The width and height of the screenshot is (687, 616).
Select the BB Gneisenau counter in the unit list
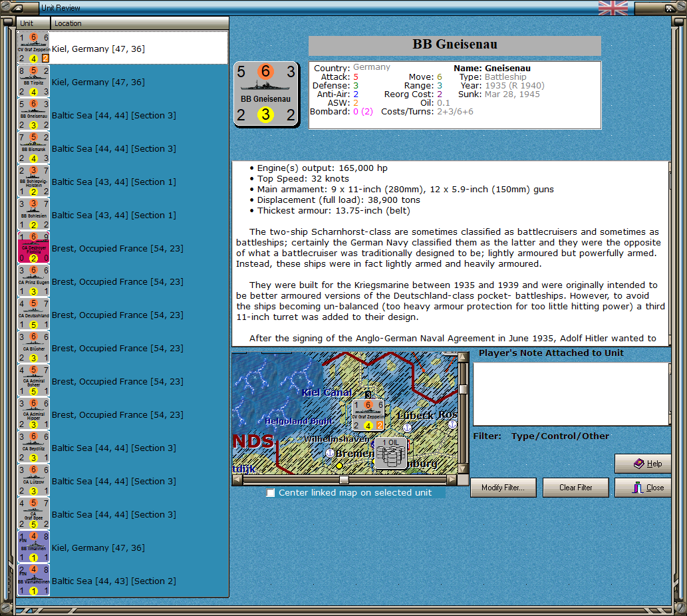34,115
